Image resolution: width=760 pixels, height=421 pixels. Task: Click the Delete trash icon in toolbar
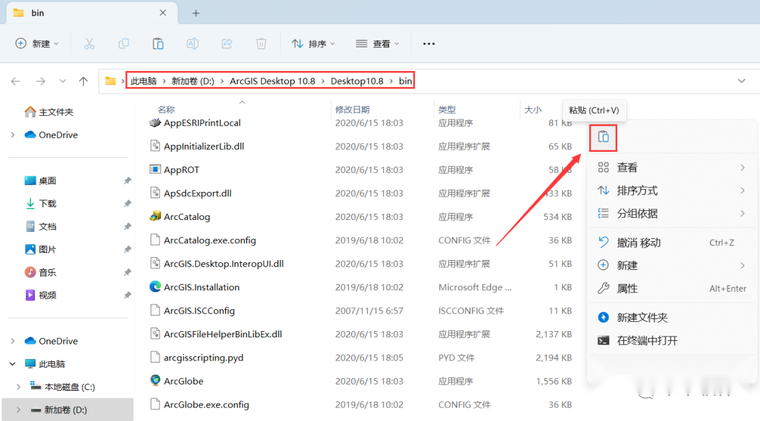pyautogui.click(x=261, y=44)
